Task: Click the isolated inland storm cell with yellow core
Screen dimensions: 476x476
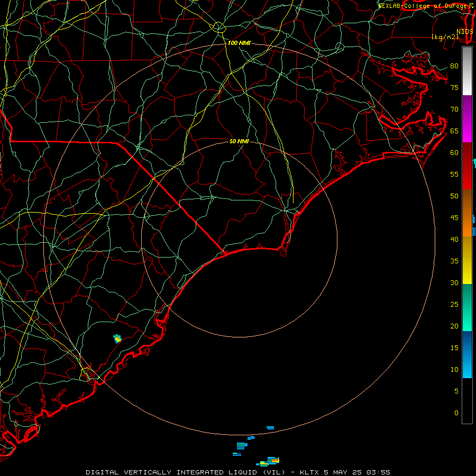Action: [x=117, y=338]
